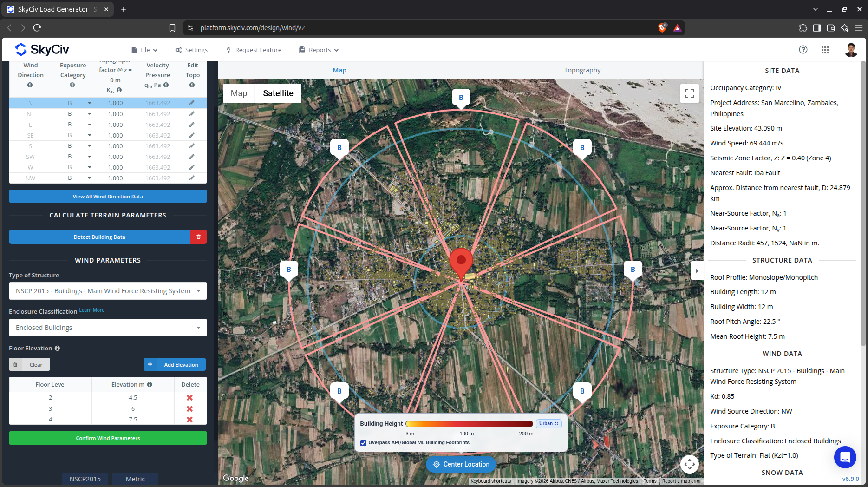This screenshot has height=487, width=868.
Task: Edit topography pencil for NW direction row
Action: pyautogui.click(x=192, y=178)
